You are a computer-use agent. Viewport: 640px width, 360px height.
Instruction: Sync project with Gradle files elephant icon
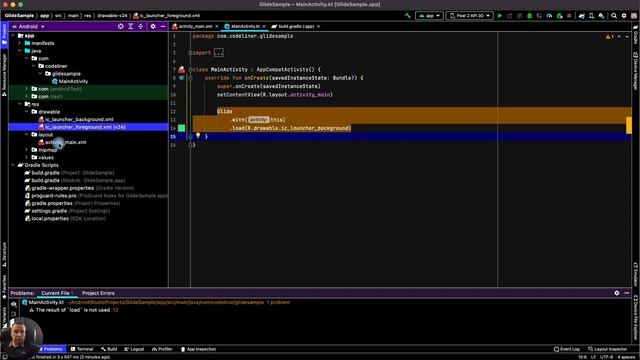pyautogui.click(x=582, y=16)
